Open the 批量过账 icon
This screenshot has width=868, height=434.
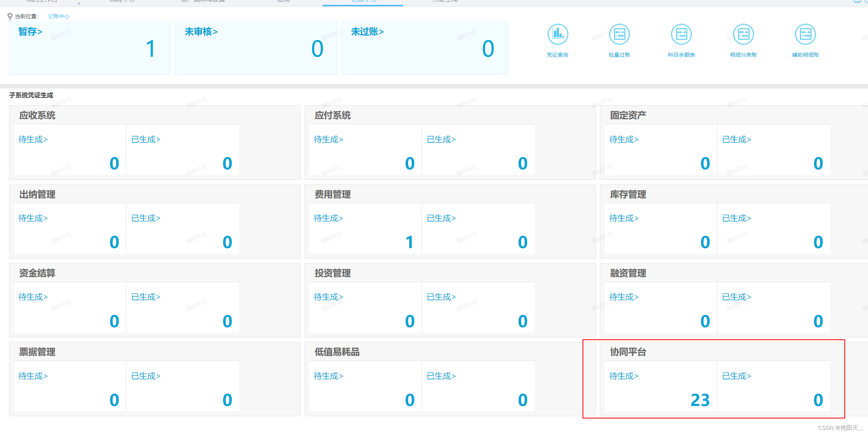click(x=619, y=34)
